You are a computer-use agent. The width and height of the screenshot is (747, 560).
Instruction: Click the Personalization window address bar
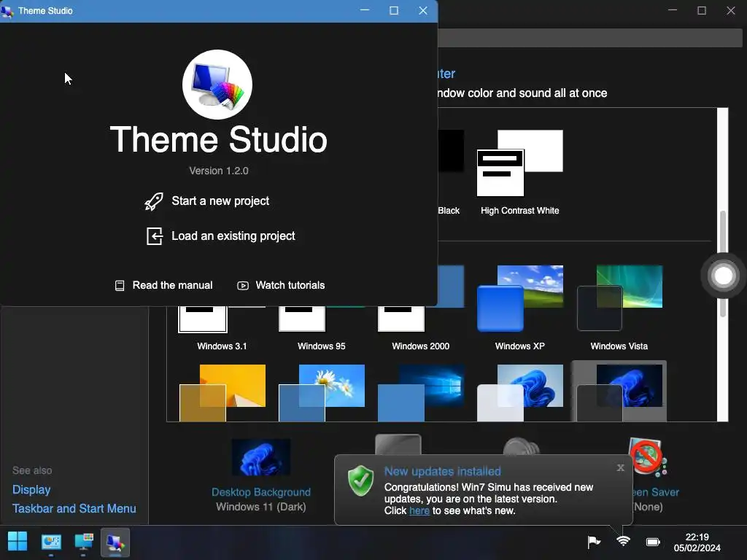(589, 38)
